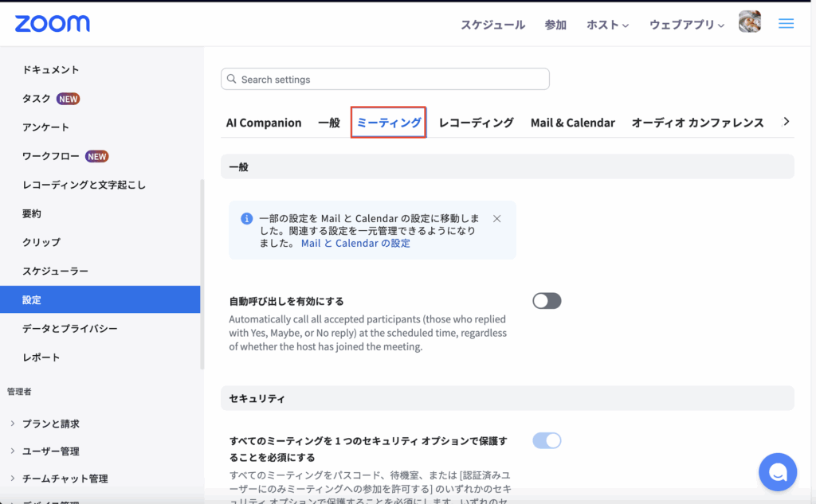Screen dimensions: 816x504
Task: Open the user profile avatar
Action: tap(749, 21)
